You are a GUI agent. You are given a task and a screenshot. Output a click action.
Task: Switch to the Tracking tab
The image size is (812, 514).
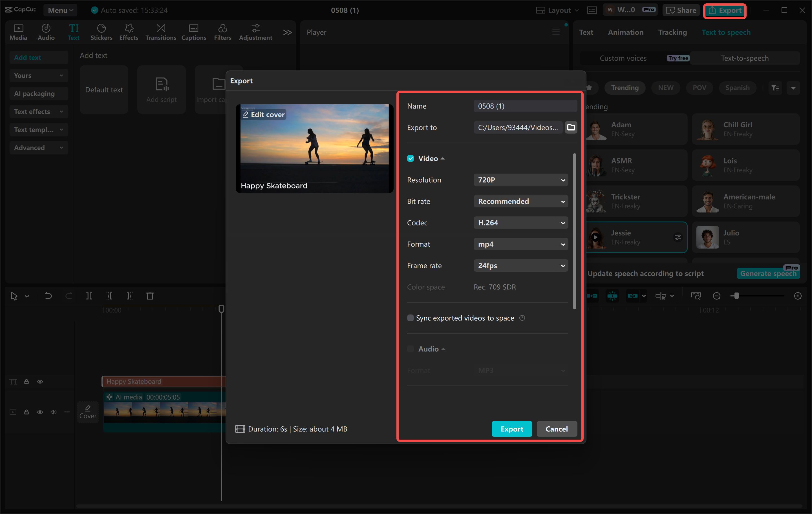[x=672, y=32]
